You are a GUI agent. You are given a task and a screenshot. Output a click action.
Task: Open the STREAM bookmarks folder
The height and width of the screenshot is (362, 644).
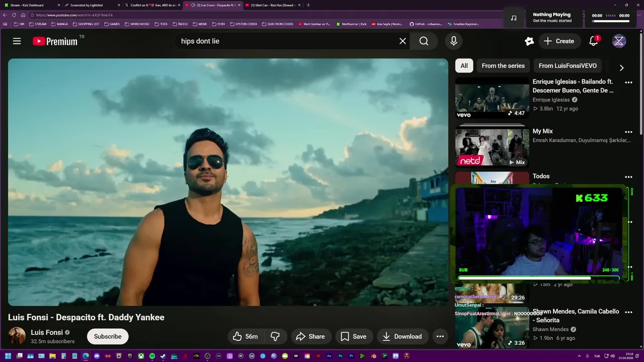[38, 24]
